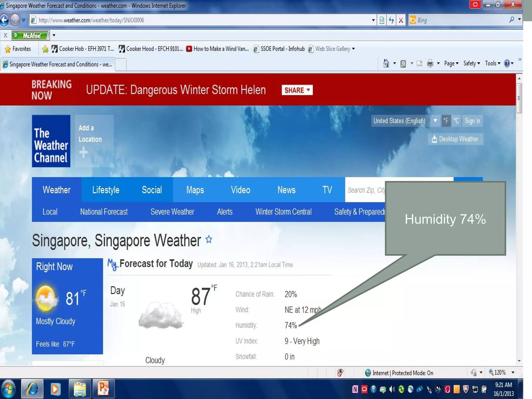The width and height of the screenshot is (532, 399).
Task: Click the Home icon in command bar
Action: pos(386,63)
